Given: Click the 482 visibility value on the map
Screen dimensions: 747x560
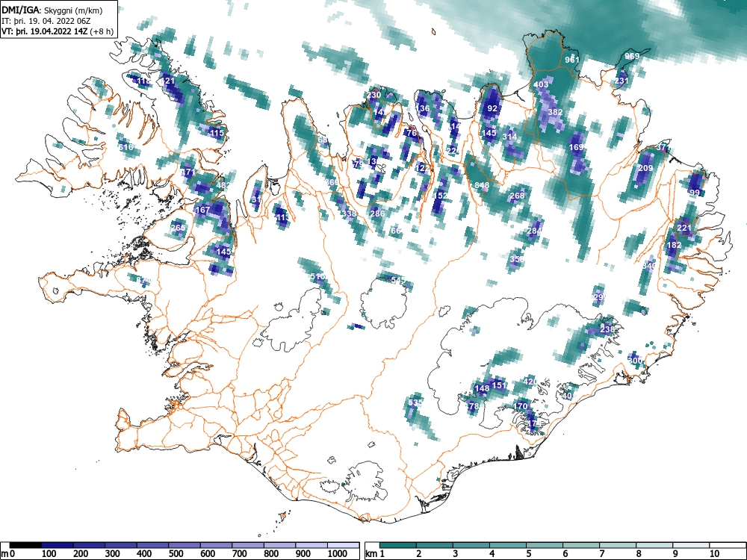Looking at the screenshot, I should (x=223, y=186).
